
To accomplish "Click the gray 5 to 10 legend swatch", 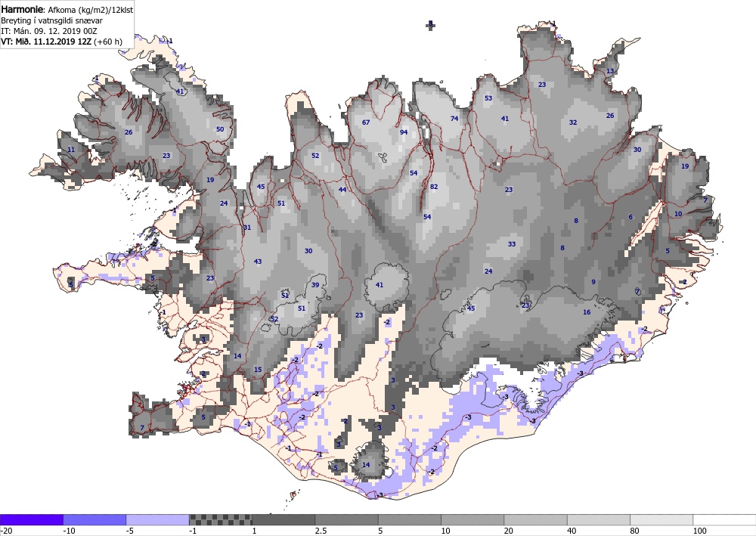I will click(x=409, y=519).
